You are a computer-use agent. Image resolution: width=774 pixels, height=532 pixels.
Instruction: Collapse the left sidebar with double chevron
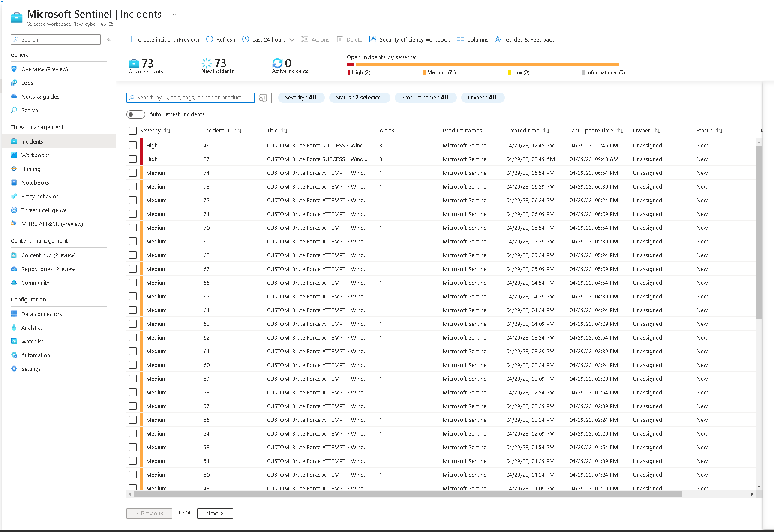[109, 39]
